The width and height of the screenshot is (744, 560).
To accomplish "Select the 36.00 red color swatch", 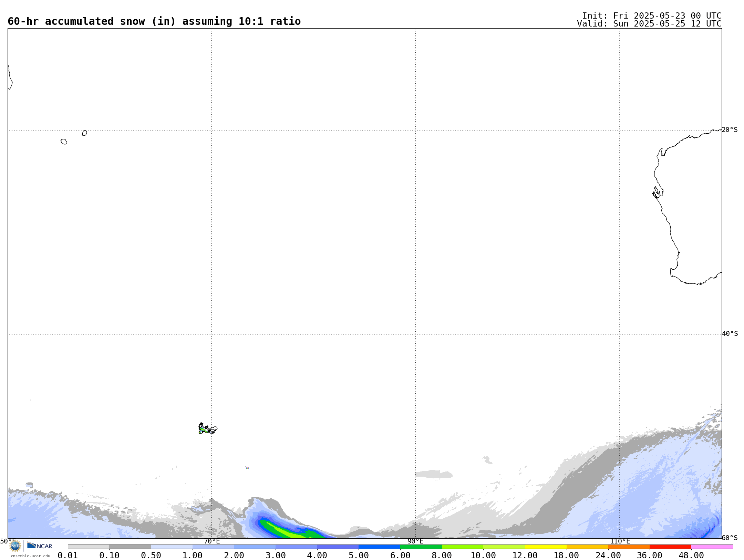I will tap(670, 547).
